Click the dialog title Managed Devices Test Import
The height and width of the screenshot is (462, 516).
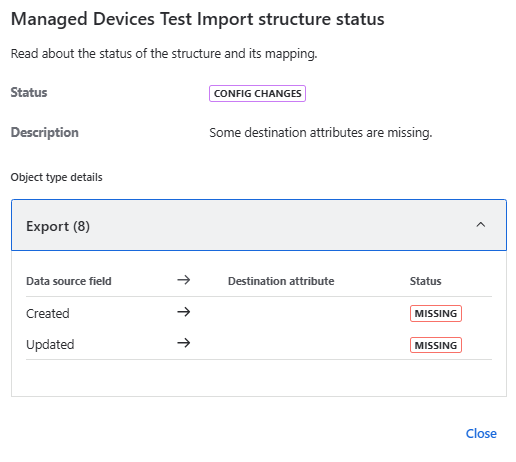[198, 19]
